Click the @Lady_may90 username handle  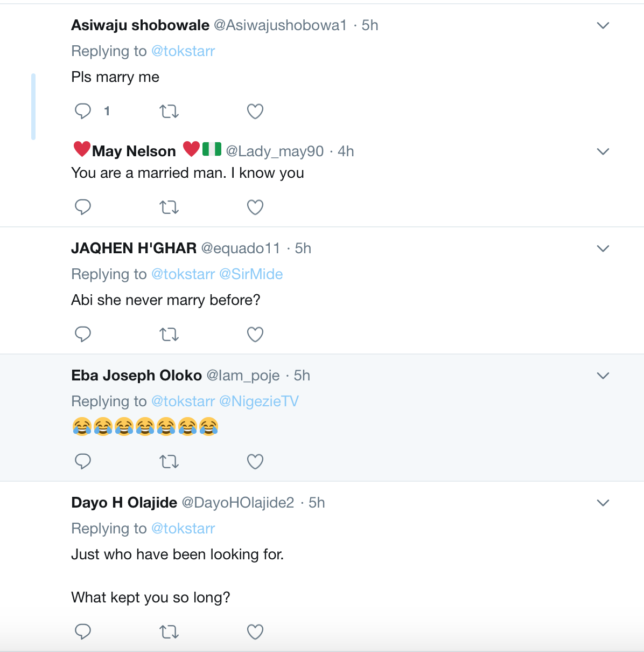click(275, 151)
